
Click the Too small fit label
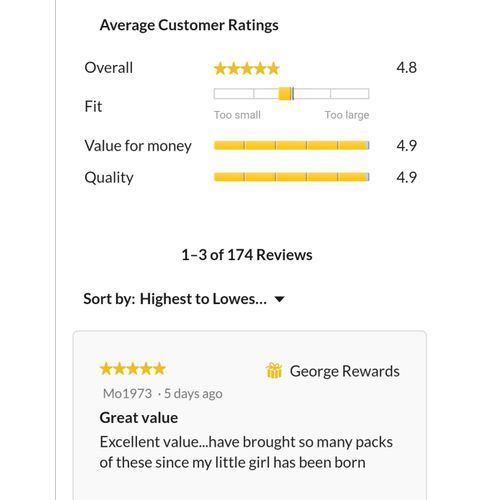coord(237,115)
